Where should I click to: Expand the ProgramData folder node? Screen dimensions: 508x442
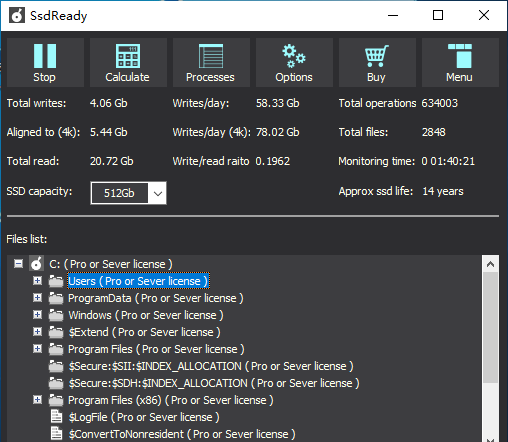pyautogui.click(x=38, y=298)
